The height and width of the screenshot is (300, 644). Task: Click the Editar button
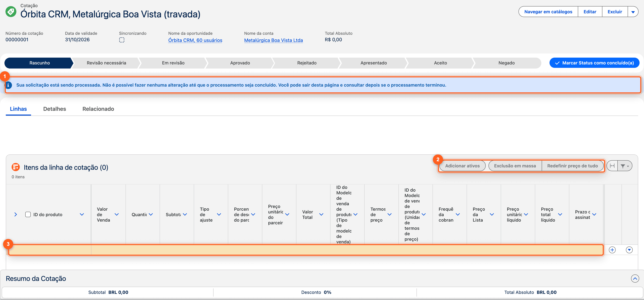(590, 12)
